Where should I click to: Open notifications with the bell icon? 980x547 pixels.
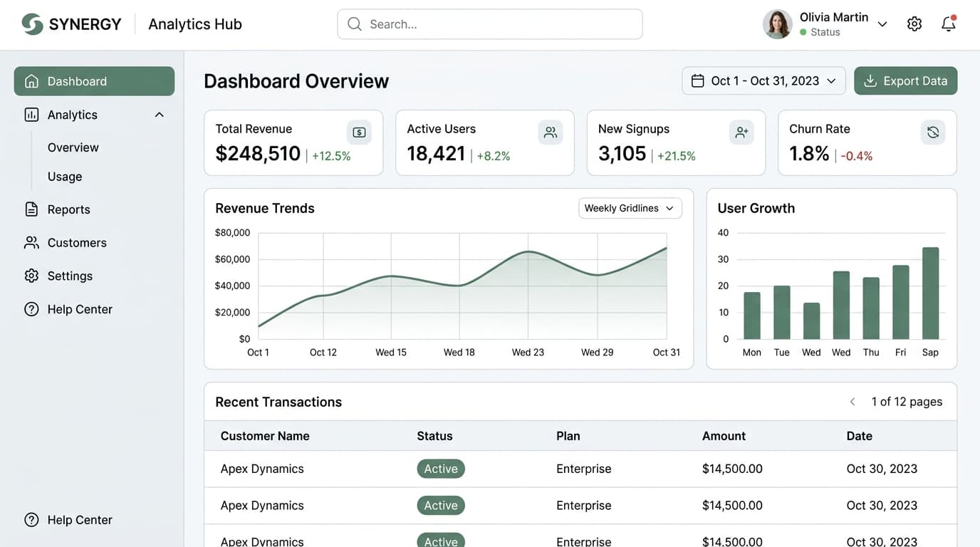click(949, 24)
